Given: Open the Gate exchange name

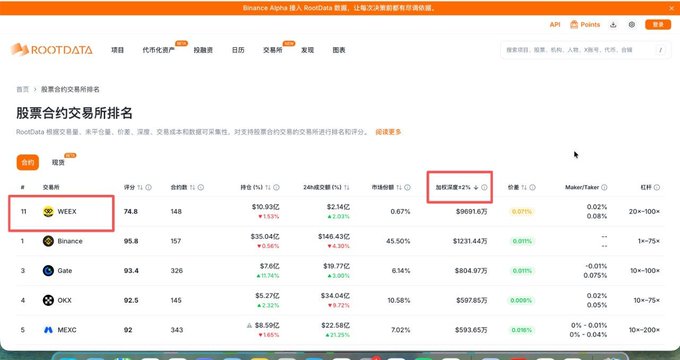Looking at the screenshot, I should (65, 271).
